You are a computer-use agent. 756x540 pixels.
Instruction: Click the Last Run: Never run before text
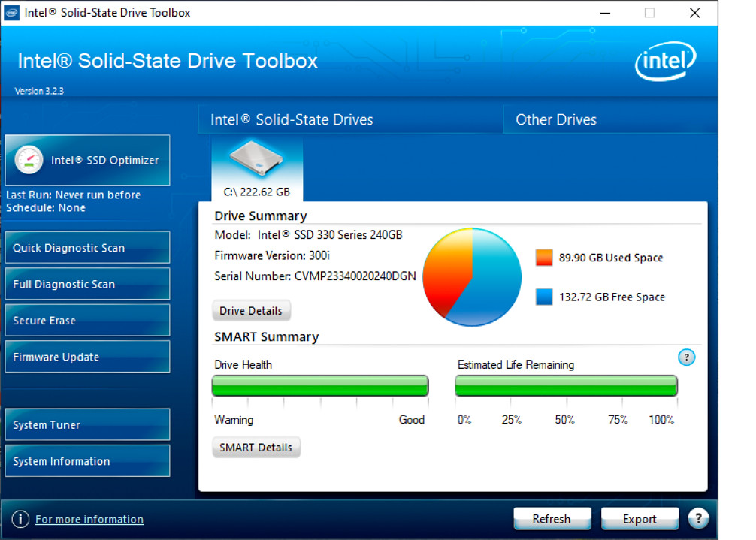pos(74,195)
